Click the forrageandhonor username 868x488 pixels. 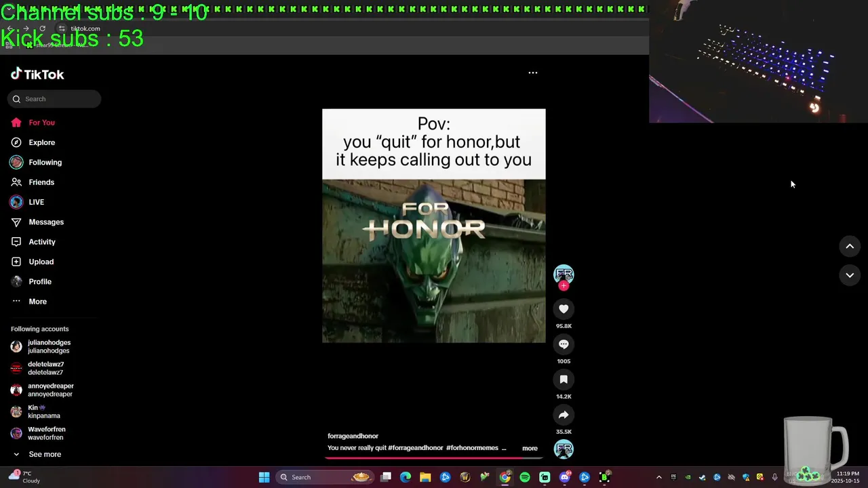pyautogui.click(x=353, y=436)
